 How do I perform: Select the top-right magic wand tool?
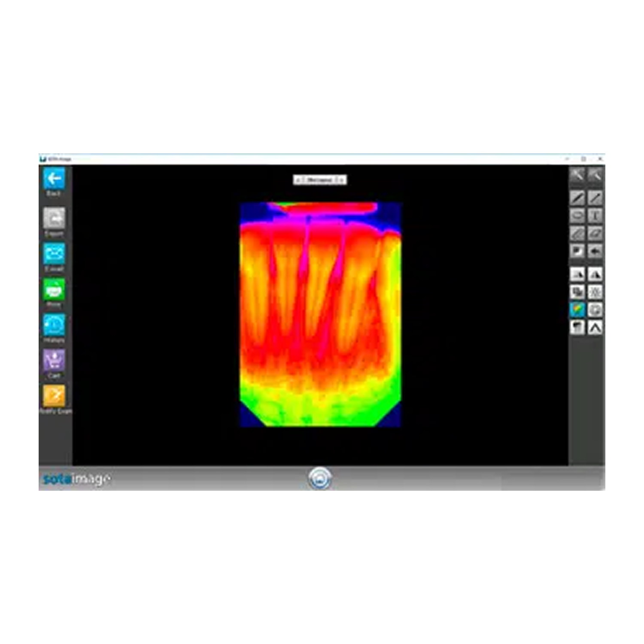(x=595, y=174)
